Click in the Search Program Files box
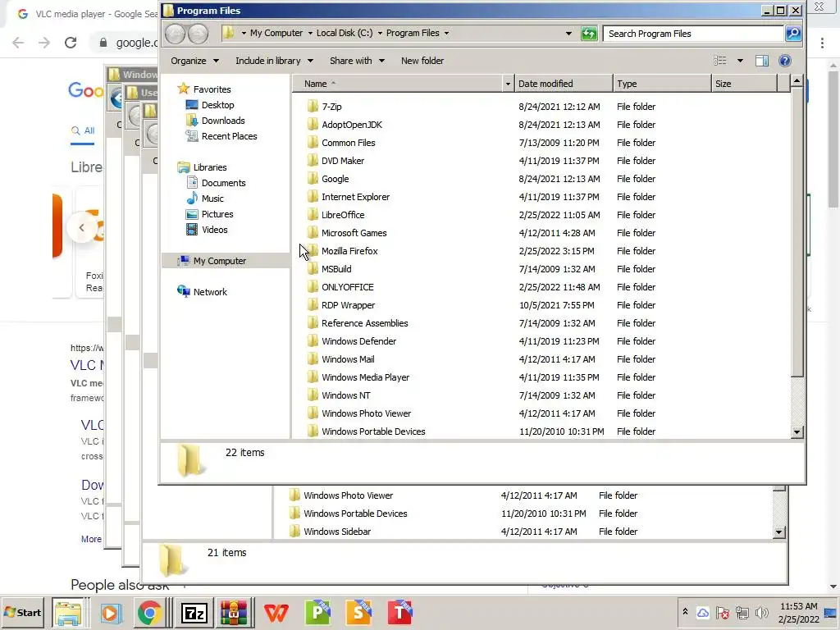This screenshot has width=840, height=630. click(x=694, y=34)
